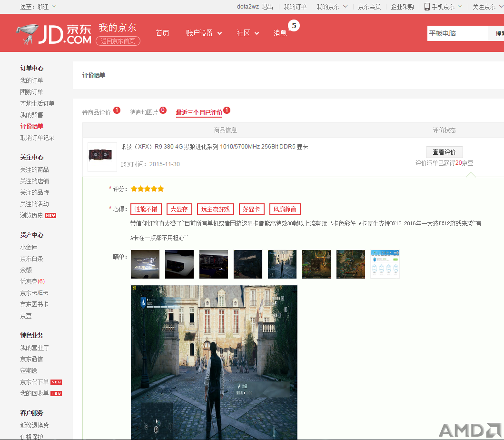
Task: Expand the 手机京东 dropdown
Action: coord(443,7)
